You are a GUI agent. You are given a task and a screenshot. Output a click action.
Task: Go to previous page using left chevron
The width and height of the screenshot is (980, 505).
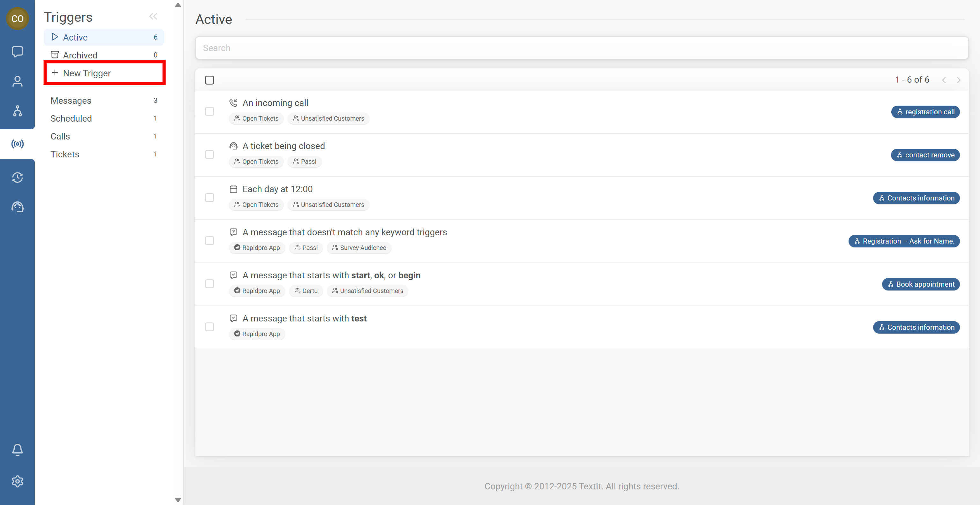tap(944, 80)
